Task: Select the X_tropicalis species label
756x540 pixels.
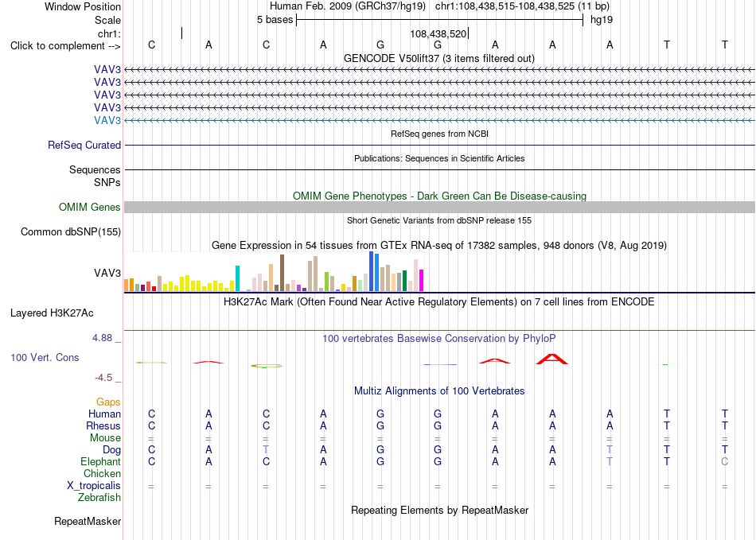Action: pyautogui.click(x=94, y=486)
